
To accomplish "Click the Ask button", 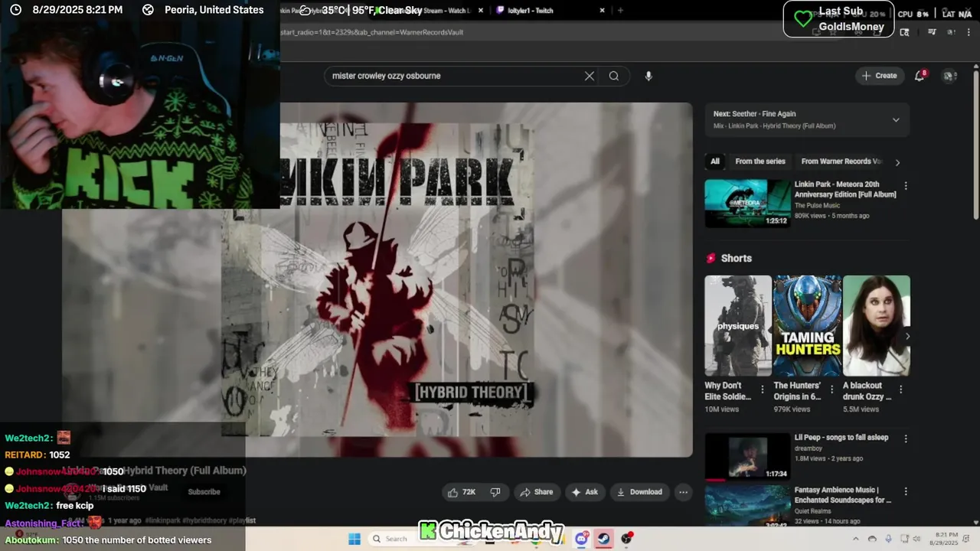I will pyautogui.click(x=584, y=492).
